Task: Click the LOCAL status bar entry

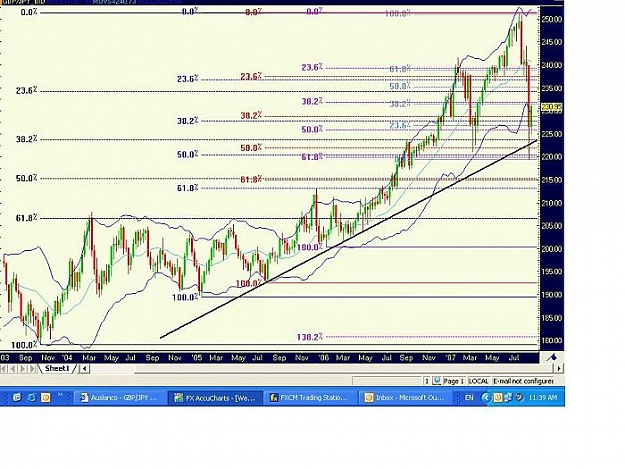Action: pos(478,381)
